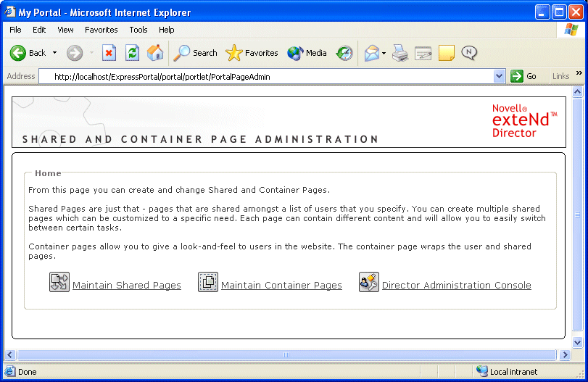Close the My Portal browser window
588x382 pixels.
(576, 12)
